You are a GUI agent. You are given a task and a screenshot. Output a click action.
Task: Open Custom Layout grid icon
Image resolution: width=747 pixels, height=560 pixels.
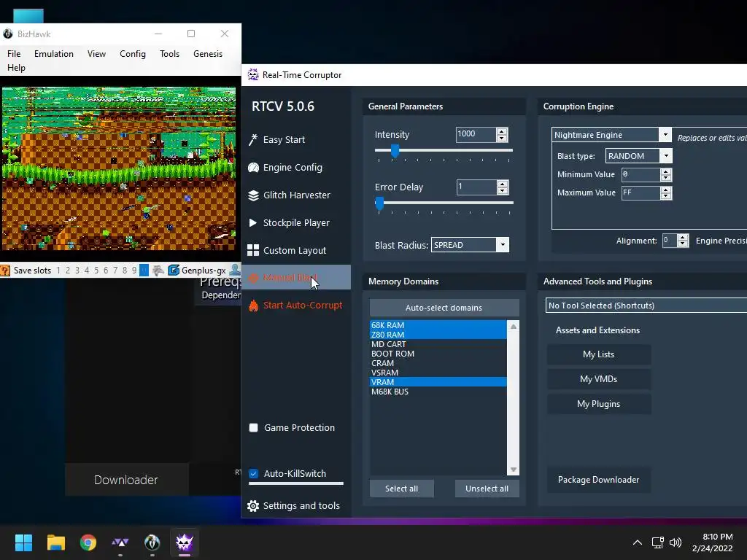253,251
